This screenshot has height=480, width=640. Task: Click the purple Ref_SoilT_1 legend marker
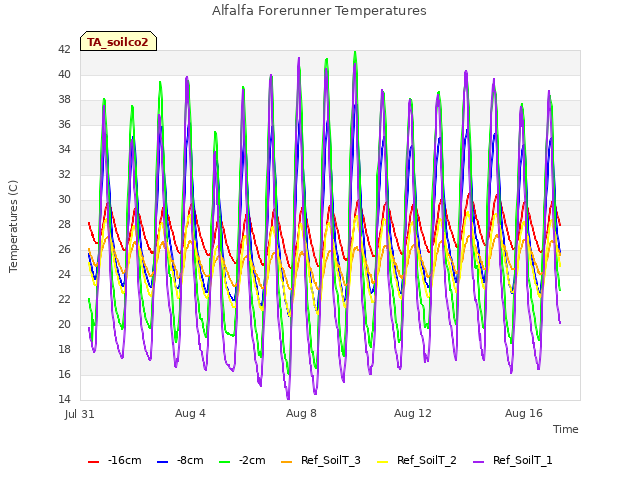click(478, 462)
